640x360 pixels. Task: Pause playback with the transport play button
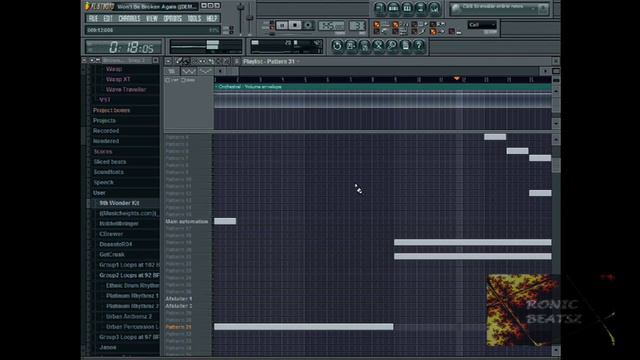click(282, 25)
